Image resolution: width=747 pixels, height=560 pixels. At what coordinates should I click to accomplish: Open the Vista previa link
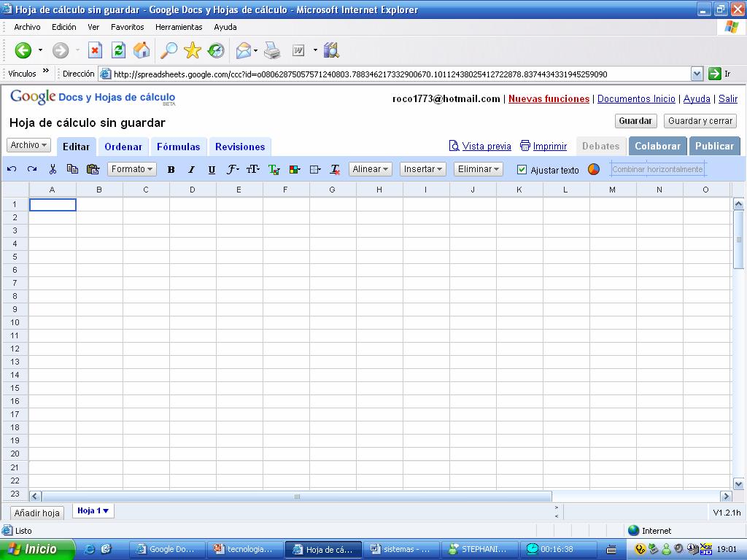480,146
